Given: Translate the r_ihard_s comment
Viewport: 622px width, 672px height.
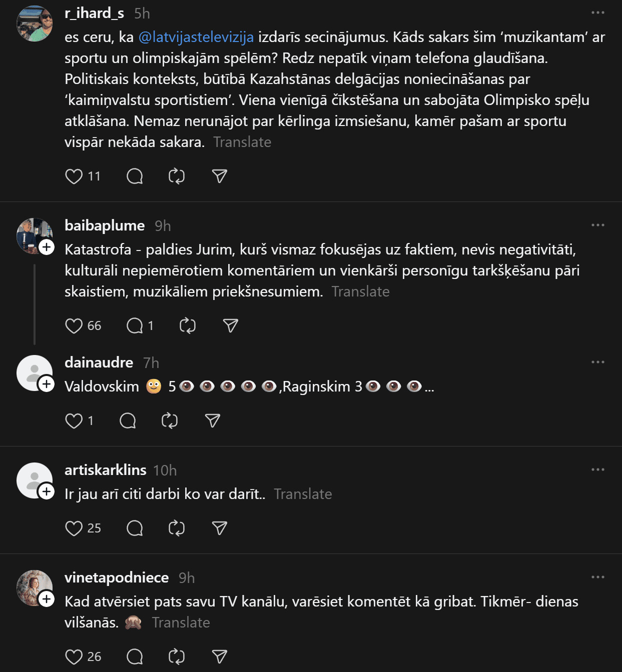Looking at the screenshot, I should (242, 142).
